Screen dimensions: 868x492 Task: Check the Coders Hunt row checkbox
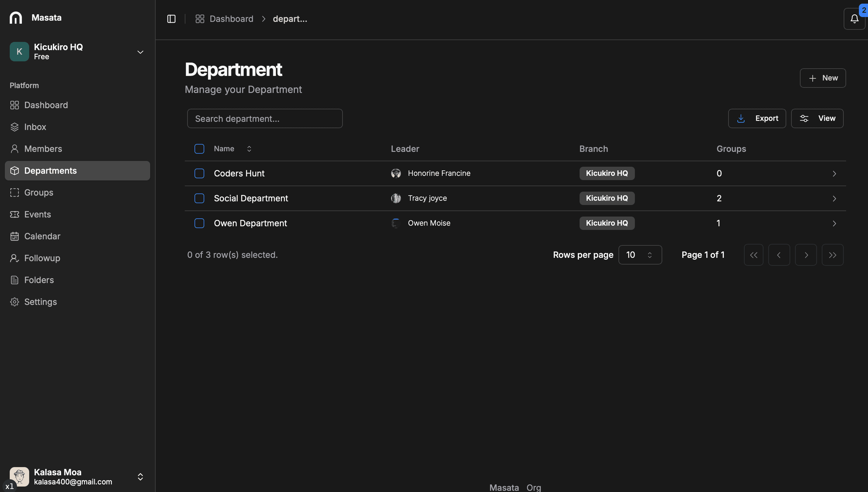click(x=199, y=173)
